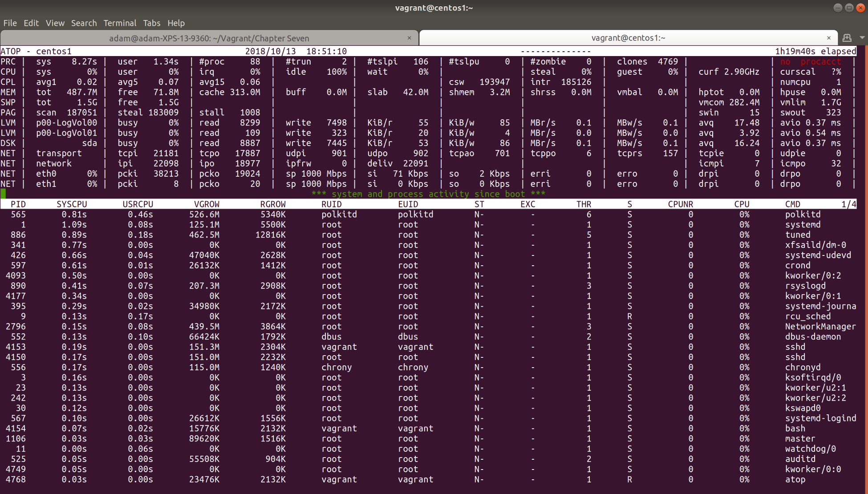Switch to the Chapter Seven tab
This screenshot has height=494, width=868.
(209, 38)
